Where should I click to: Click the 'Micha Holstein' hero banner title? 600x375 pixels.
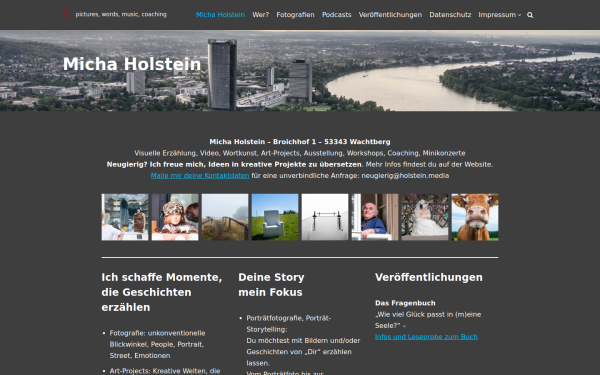[x=132, y=64]
